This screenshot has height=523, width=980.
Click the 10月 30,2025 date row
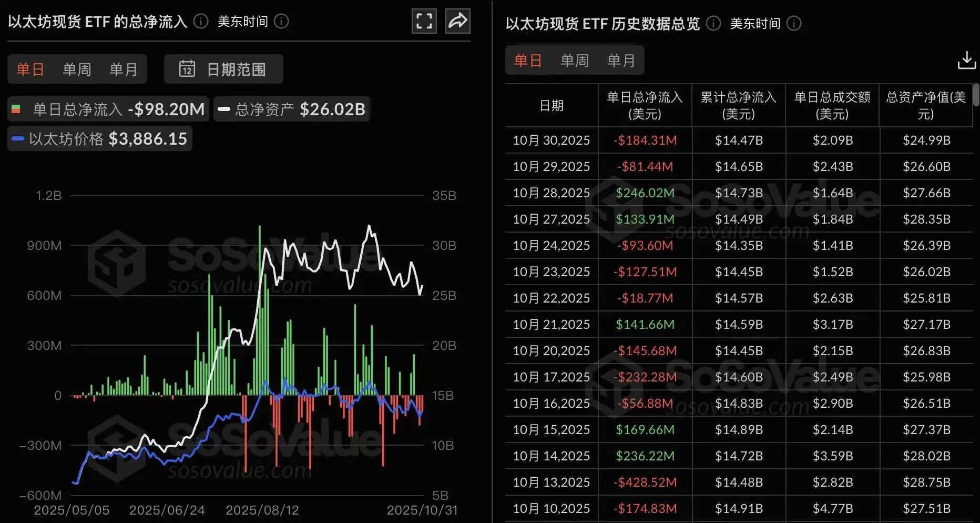tap(551, 140)
